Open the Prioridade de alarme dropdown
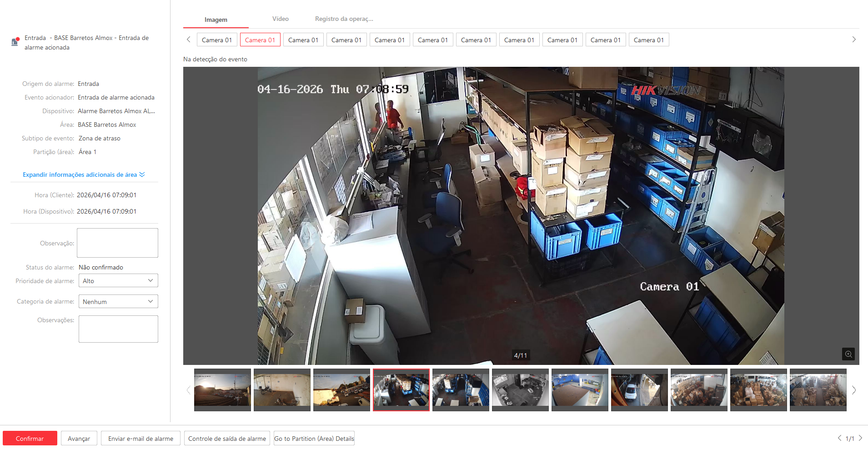This screenshot has width=868, height=449. tap(118, 281)
